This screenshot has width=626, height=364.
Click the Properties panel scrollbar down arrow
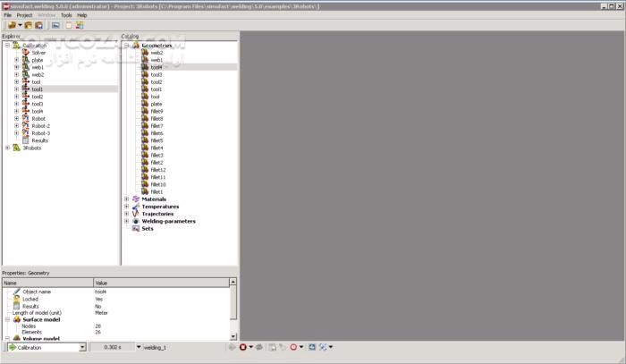233,337
